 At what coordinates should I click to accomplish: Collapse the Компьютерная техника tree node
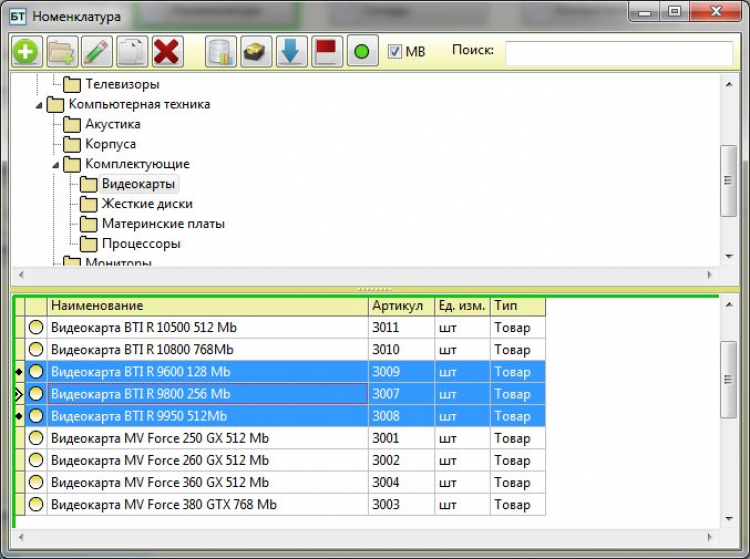coord(39,105)
